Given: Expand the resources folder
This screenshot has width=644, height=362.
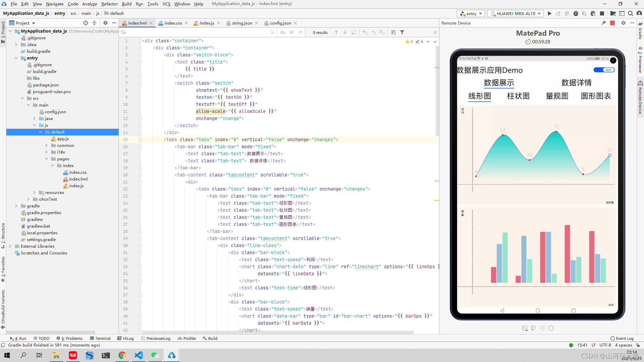Looking at the screenshot, I should 34,192.
